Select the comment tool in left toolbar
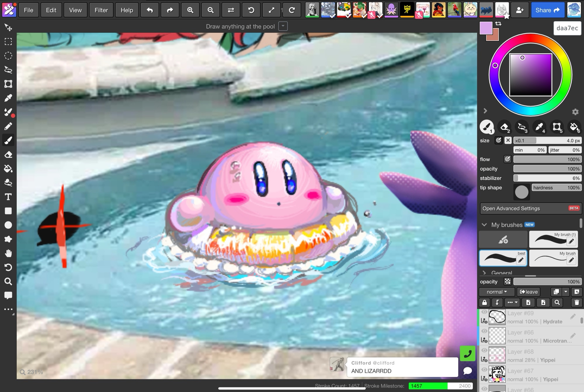The width and height of the screenshot is (584, 392). pos(8,295)
